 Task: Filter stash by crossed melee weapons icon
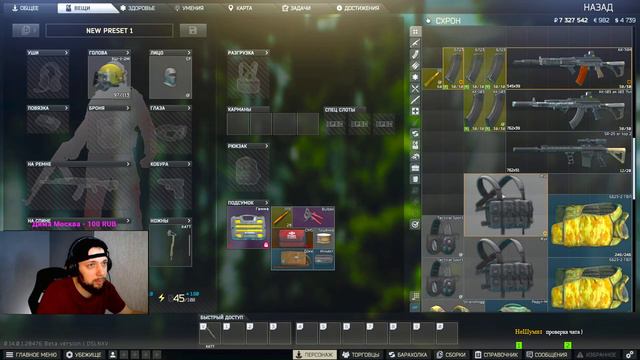click(x=415, y=89)
